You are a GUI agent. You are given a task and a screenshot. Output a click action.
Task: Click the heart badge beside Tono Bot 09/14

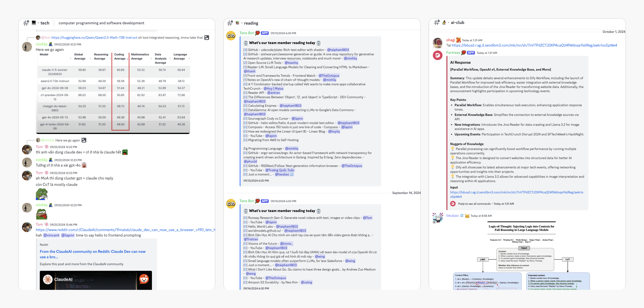(x=257, y=201)
